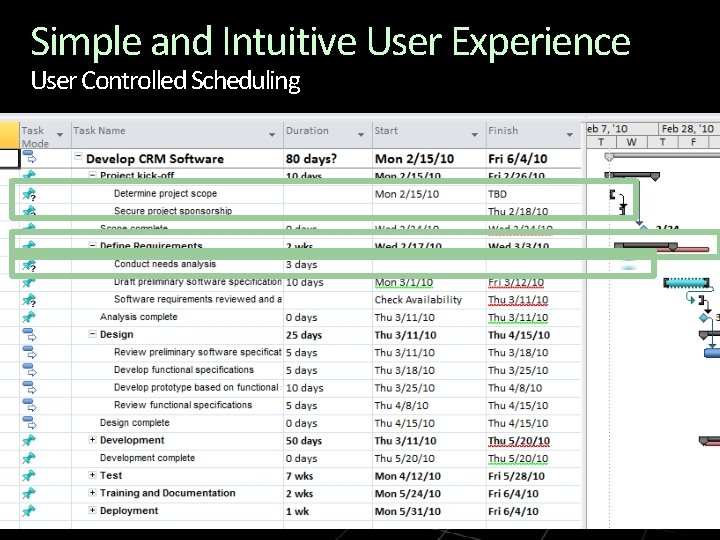Expand the Deployment summary task
This screenshot has width=720, height=540.
[92, 510]
